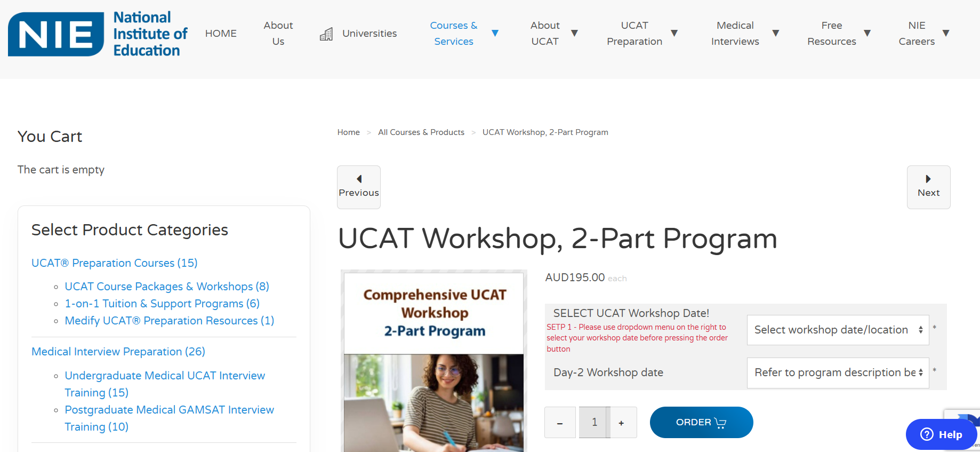Open 1-on-1 Tuition & Support Programs (6)
The height and width of the screenshot is (452, 980).
162,304
